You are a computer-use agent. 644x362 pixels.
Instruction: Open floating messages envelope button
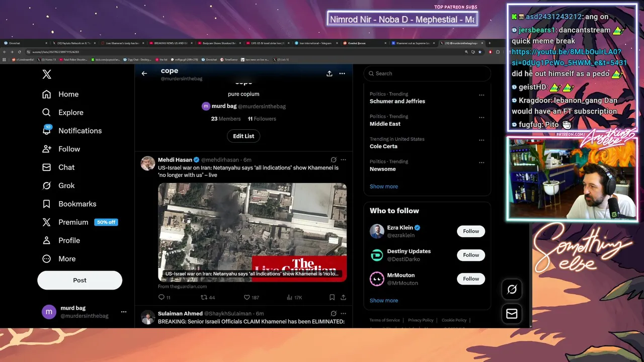[x=512, y=314]
